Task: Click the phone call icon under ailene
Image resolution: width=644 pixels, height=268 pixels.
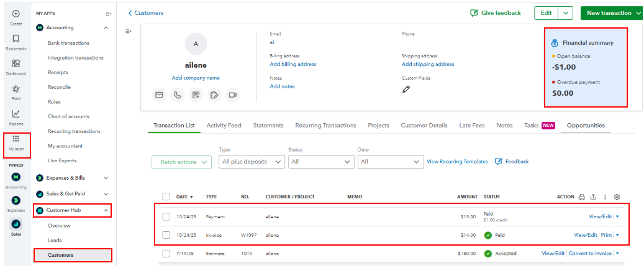Action: tap(178, 95)
